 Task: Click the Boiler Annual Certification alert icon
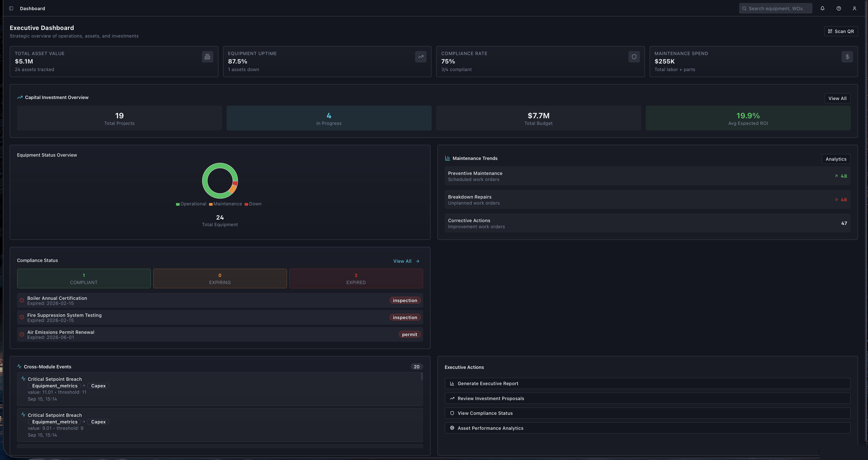pyautogui.click(x=22, y=300)
